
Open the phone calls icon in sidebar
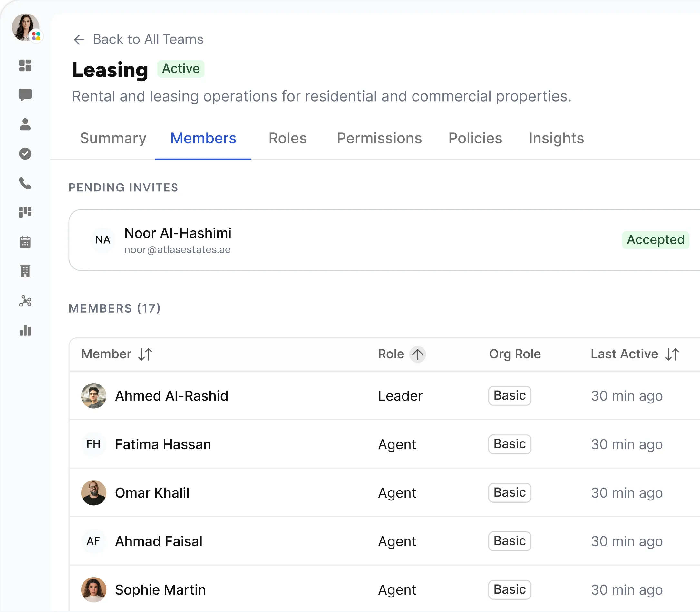pyautogui.click(x=25, y=183)
